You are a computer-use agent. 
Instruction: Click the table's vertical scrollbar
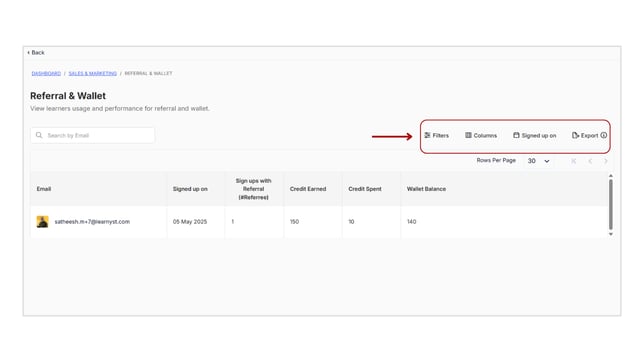coord(611,205)
